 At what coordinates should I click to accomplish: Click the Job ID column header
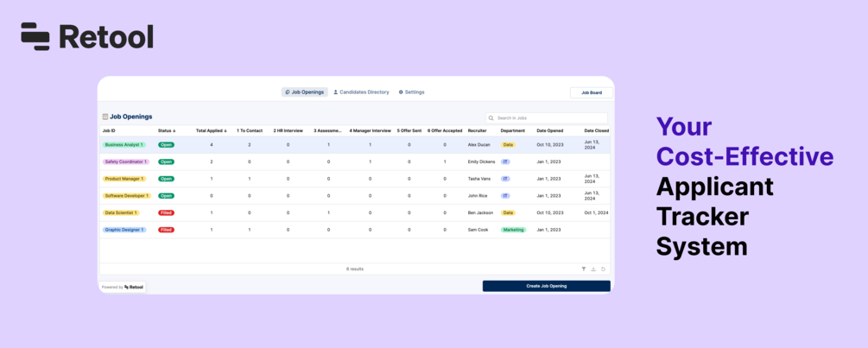109,131
